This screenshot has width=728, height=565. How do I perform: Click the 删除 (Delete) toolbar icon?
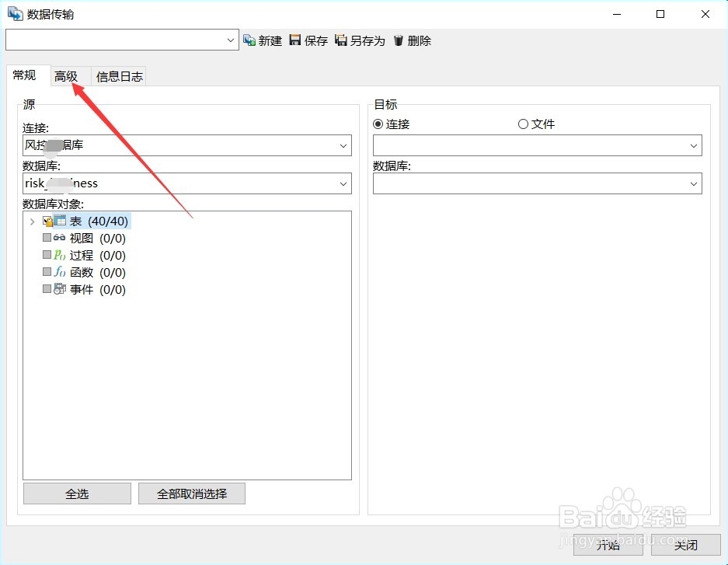[x=399, y=40]
